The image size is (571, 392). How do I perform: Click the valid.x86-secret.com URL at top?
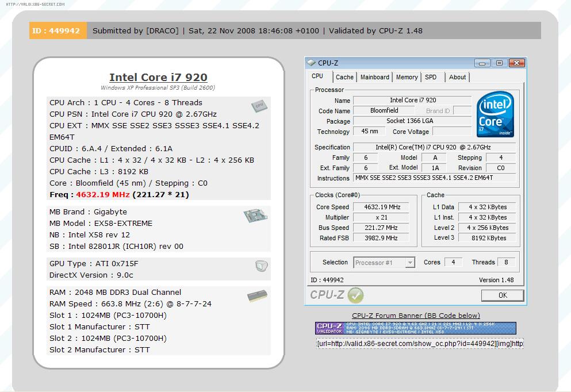(x=35, y=5)
